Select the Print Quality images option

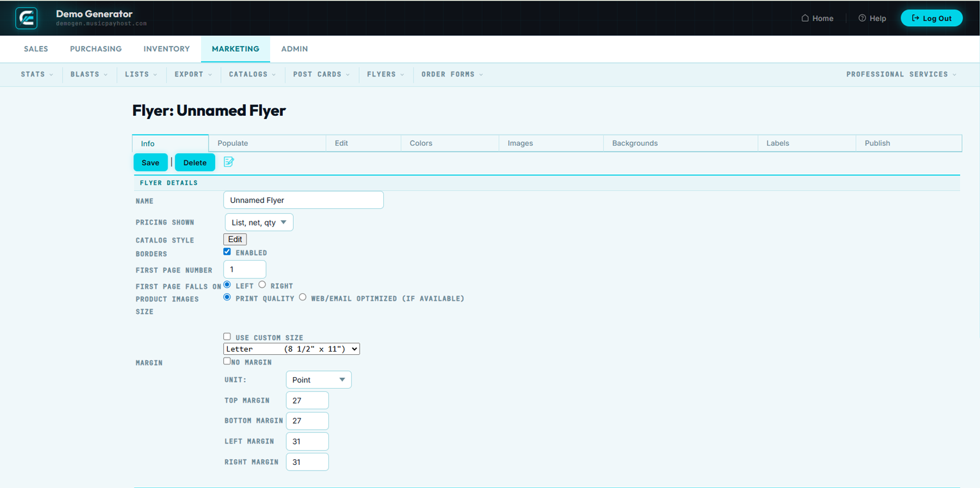click(227, 297)
